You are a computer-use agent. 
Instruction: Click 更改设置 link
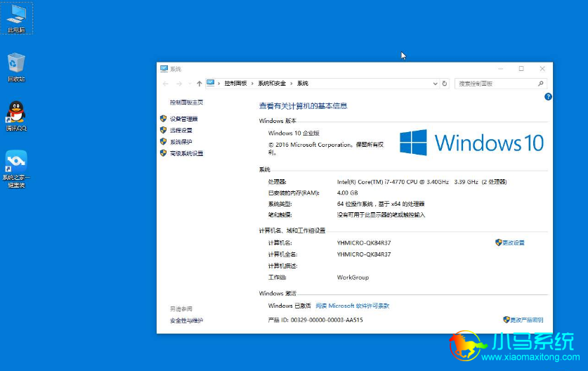[514, 242]
